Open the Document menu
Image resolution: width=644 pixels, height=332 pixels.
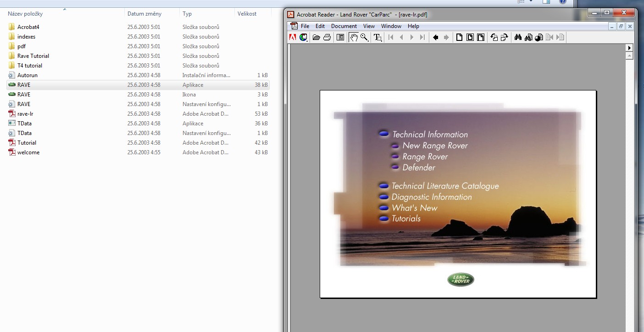[x=344, y=26]
